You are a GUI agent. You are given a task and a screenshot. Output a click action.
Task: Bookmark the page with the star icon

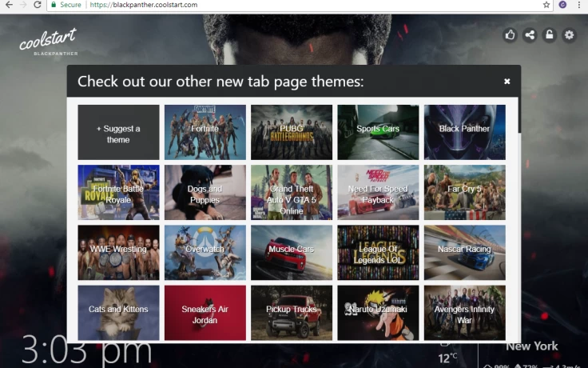[546, 5]
